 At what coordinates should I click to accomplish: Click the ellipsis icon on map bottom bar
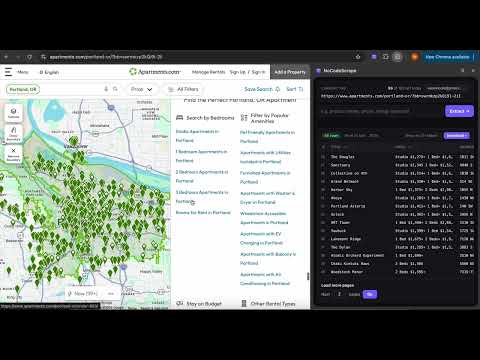[111, 294]
